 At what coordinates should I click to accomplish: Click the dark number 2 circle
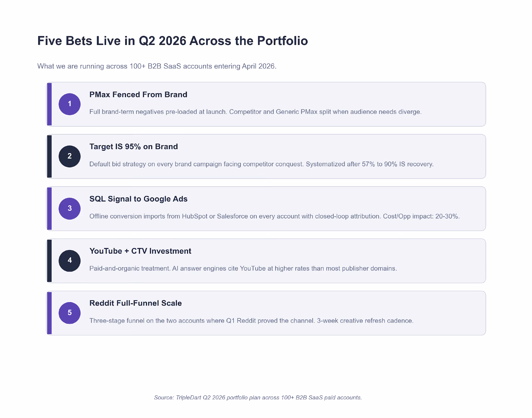[x=69, y=156]
